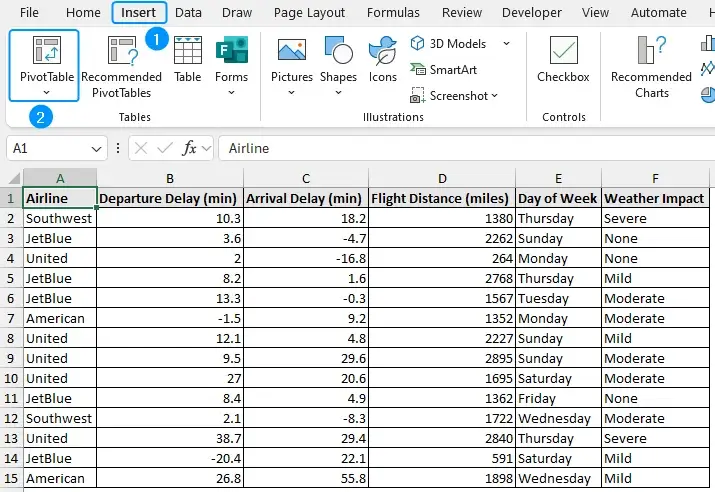Switch to the Home tab
Viewport: 715px width, 492px height.
[x=83, y=12]
